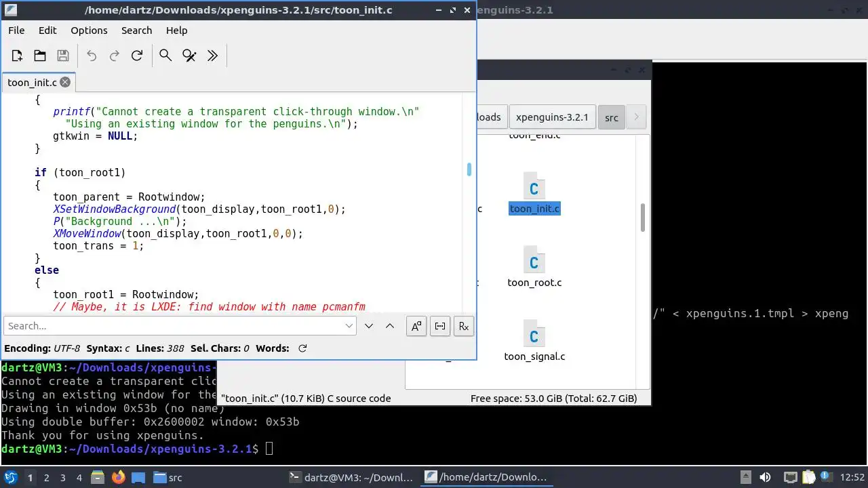
Task: Click on the 'toon_trans = 1;' line
Action: click(98, 245)
